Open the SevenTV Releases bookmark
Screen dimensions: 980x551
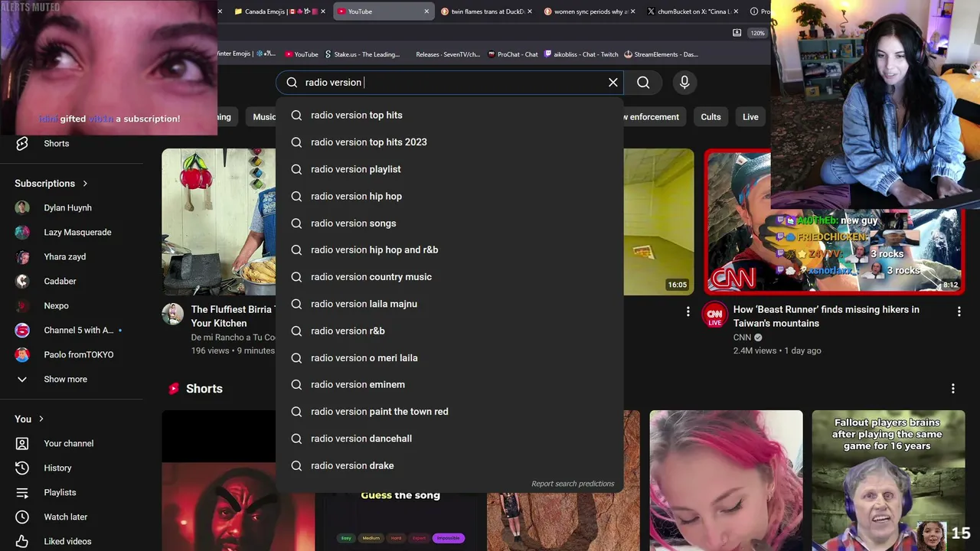point(447,54)
